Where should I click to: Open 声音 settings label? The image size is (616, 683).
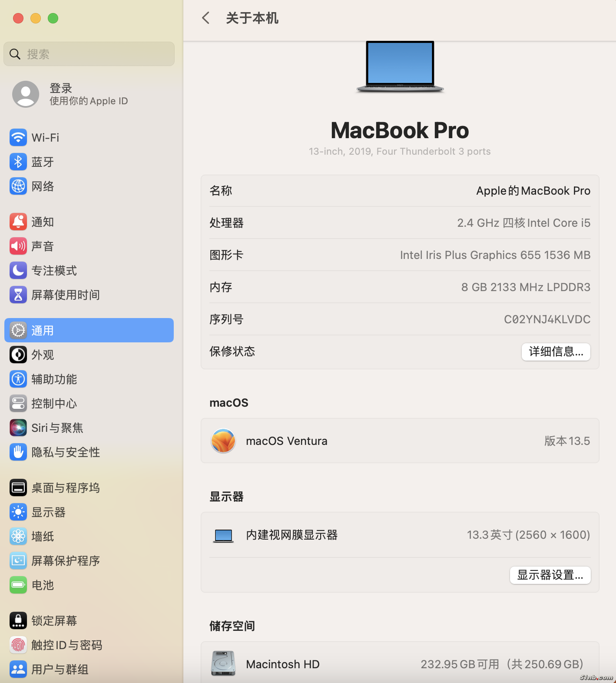coord(43,246)
